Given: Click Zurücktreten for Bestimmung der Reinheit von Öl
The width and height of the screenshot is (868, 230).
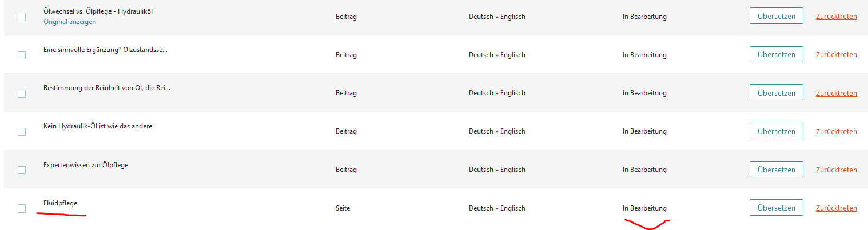Looking at the screenshot, I should (x=836, y=93).
